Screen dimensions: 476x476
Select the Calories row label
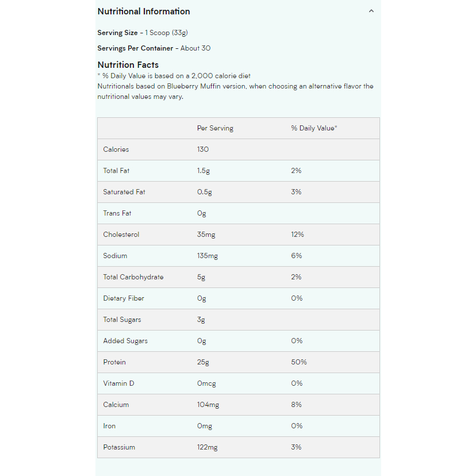[x=116, y=149]
